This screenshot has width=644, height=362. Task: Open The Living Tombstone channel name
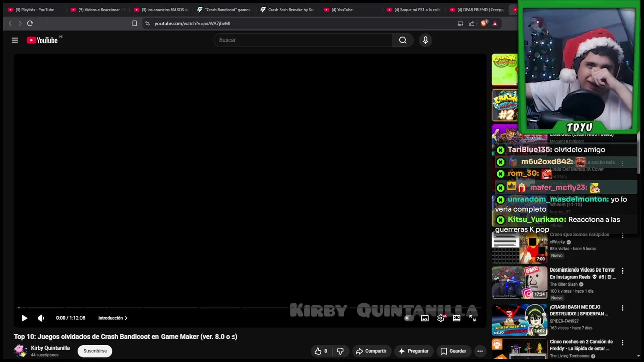coord(570,356)
